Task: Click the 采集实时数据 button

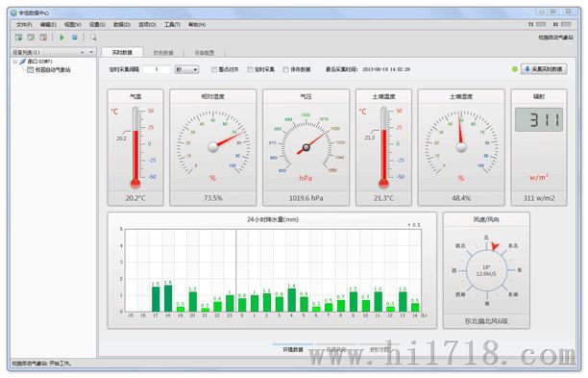Action: [x=544, y=69]
